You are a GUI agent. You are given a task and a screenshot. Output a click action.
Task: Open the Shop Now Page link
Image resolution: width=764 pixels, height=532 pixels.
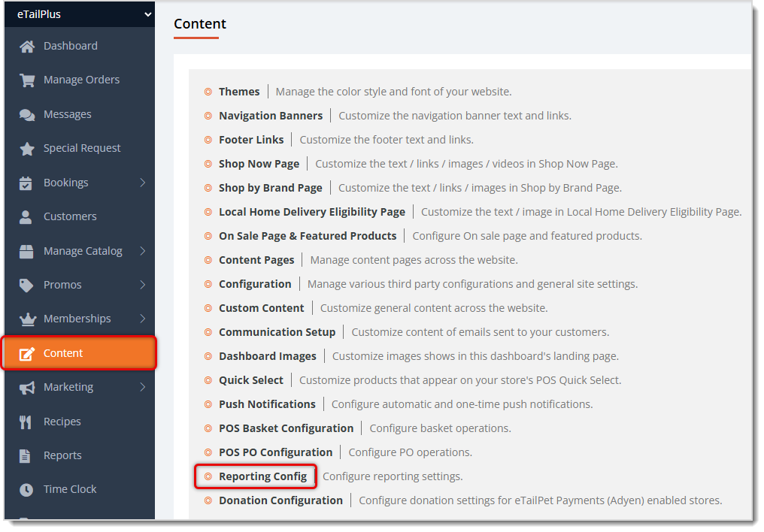[x=259, y=164]
